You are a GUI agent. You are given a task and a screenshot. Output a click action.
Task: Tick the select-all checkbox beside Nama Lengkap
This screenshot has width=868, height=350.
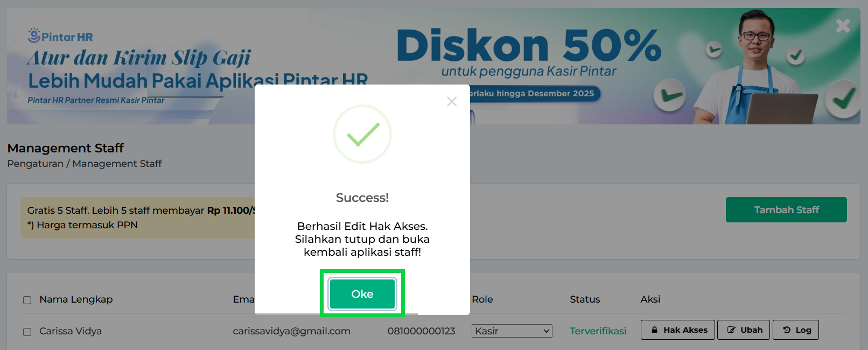[x=27, y=300]
